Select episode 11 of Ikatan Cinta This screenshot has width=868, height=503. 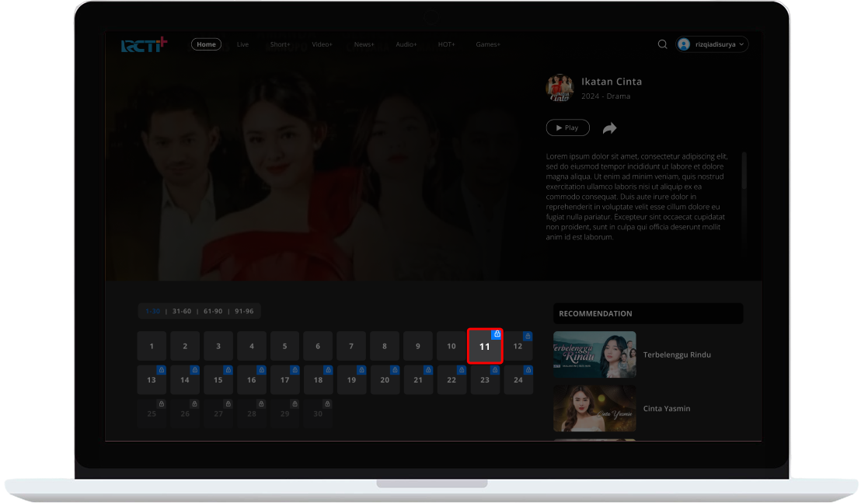tap(485, 346)
